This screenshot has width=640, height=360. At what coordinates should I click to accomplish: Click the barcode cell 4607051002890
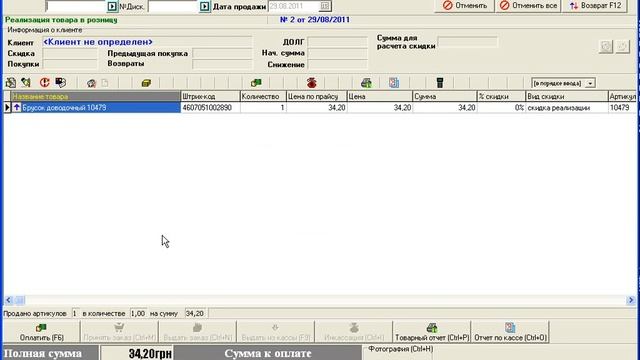210,108
